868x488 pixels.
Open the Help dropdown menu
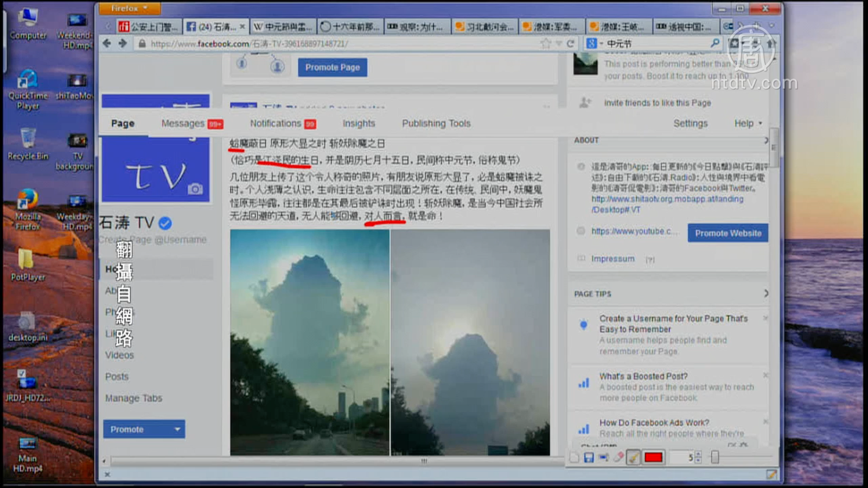point(748,124)
